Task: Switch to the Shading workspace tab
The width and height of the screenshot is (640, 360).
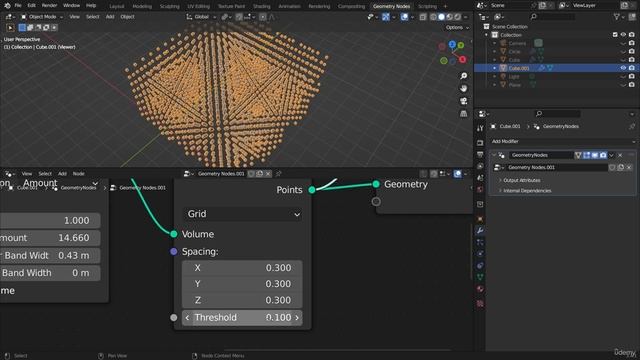Action: 262,6
